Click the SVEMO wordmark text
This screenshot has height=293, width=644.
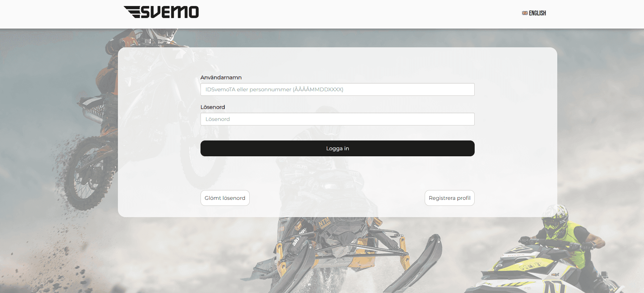tap(170, 12)
